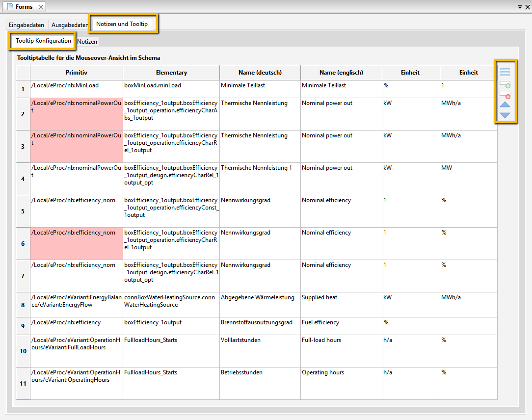Select the empty last Einheit cell in row 9
This screenshot has width=532, height=420.
tap(468, 326)
